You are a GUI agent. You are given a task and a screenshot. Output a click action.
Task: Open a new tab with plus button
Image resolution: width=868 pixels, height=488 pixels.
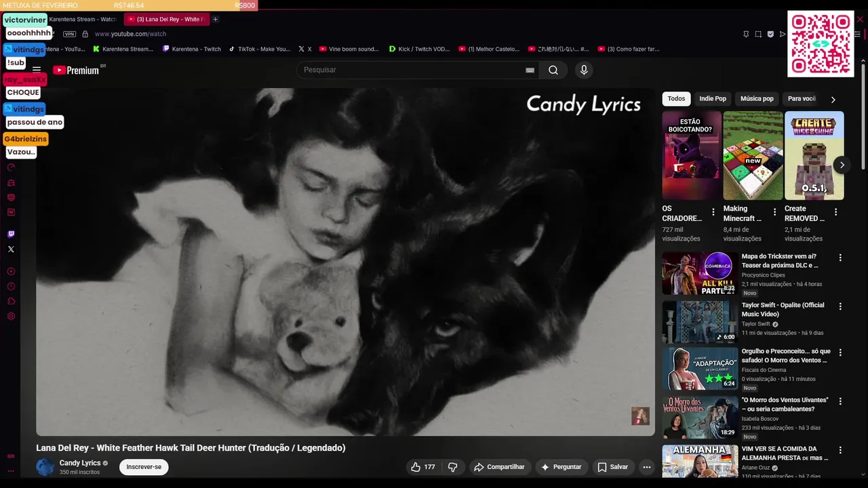tap(215, 19)
